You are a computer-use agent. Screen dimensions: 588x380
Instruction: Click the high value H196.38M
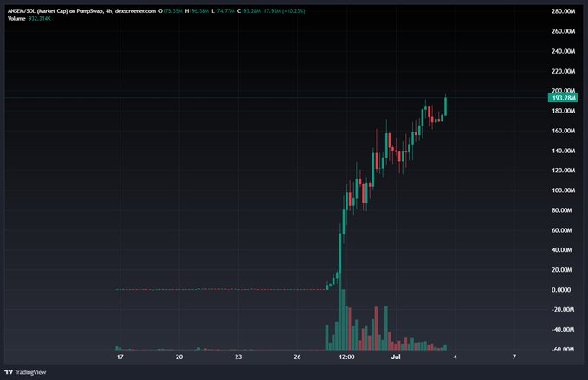[197, 11]
